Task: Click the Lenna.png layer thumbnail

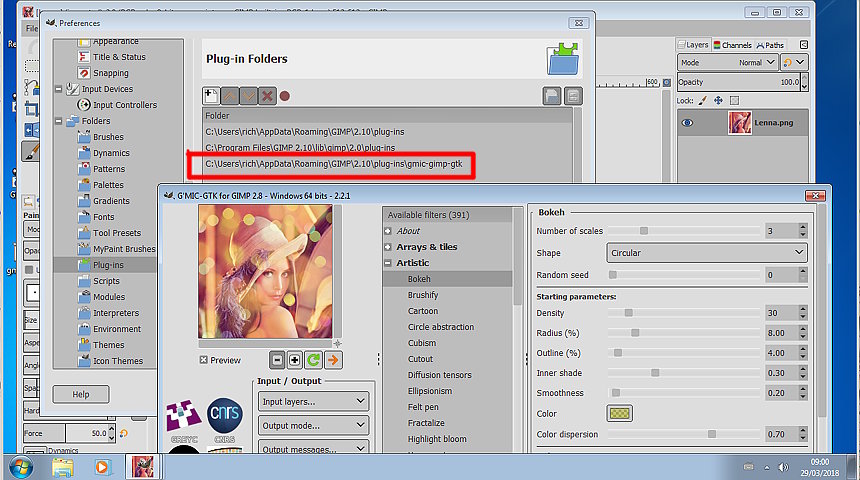Action: 739,123
